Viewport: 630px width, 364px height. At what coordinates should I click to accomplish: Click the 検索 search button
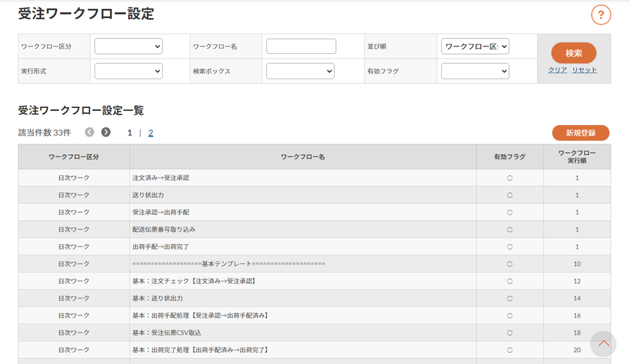coord(573,53)
